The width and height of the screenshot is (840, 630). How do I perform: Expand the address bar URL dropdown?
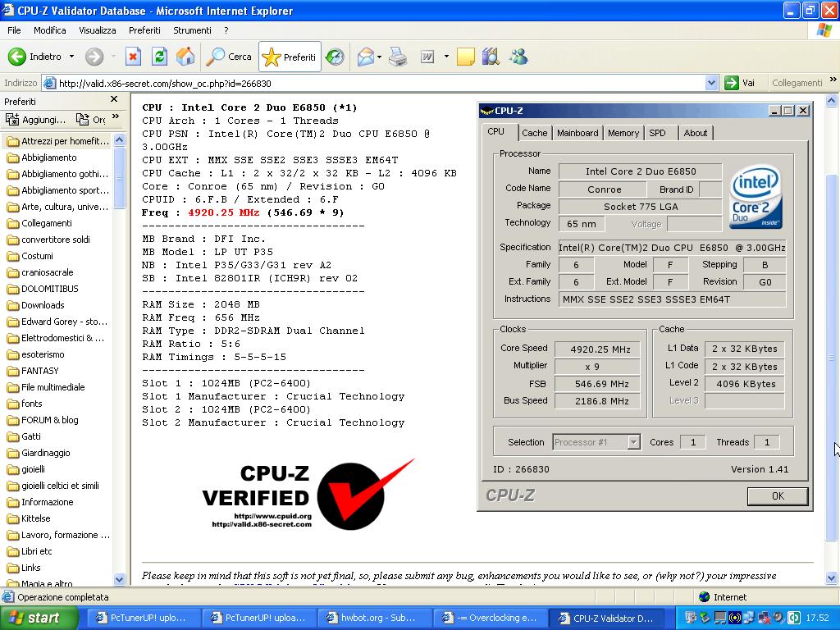[711, 83]
